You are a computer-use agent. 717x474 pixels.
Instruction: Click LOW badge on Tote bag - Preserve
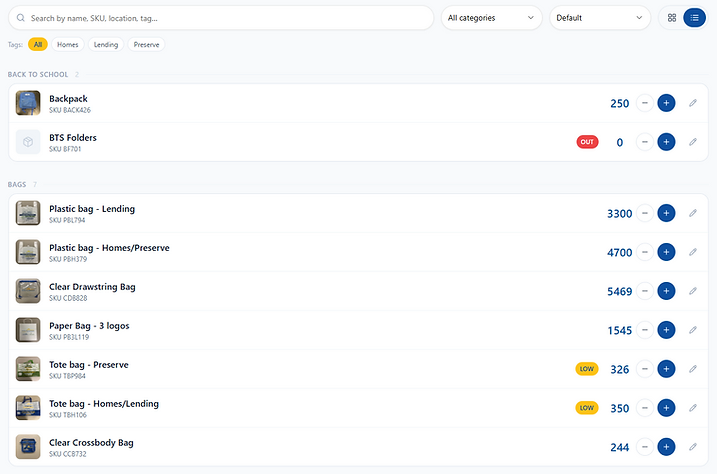coord(587,369)
